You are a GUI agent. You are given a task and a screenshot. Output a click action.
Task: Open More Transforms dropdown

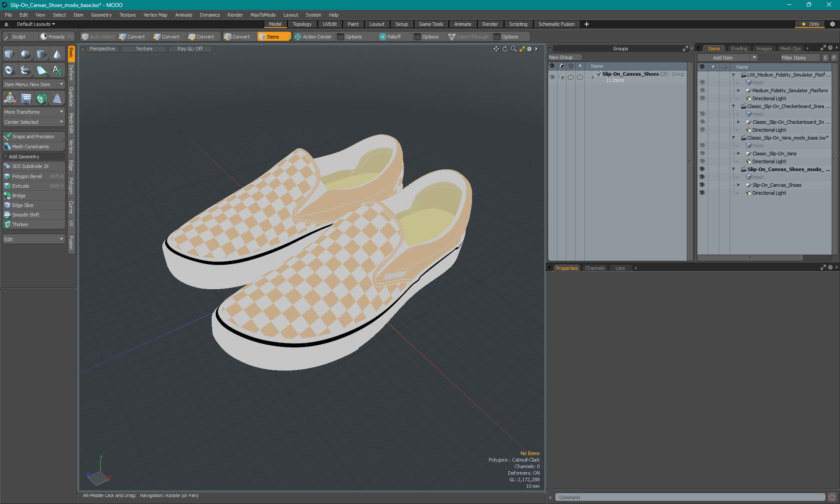click(34, 112)
